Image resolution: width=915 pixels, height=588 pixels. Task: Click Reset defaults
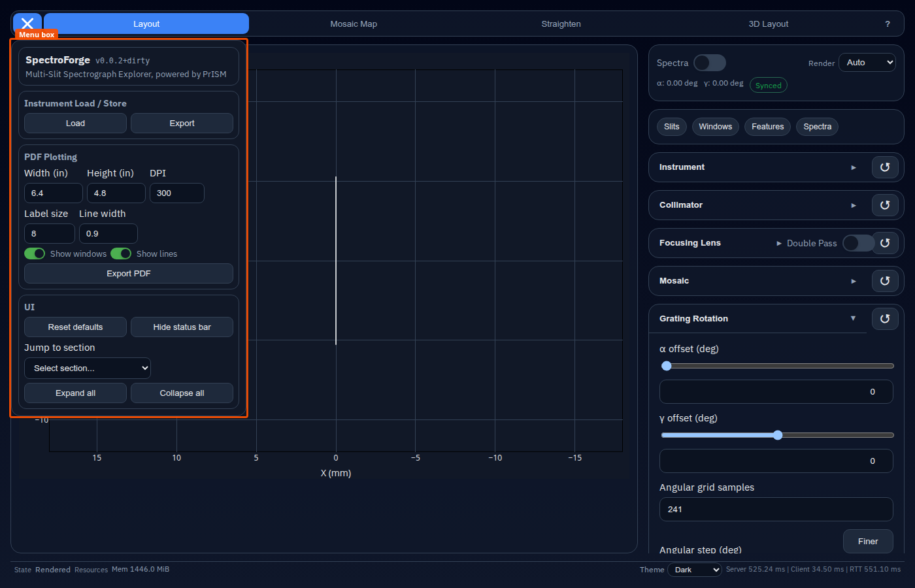pos(75,327)
